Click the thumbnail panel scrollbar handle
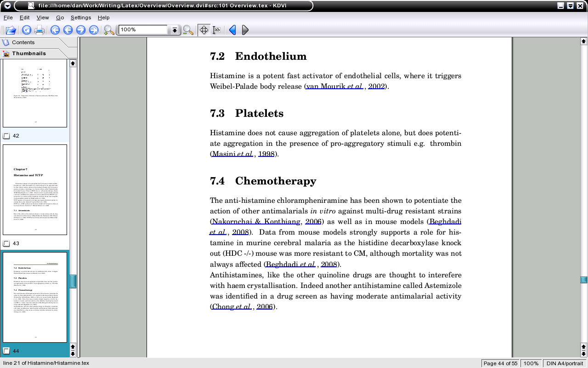Viewport: 588px width, 368px height. (x=73, y=282)
